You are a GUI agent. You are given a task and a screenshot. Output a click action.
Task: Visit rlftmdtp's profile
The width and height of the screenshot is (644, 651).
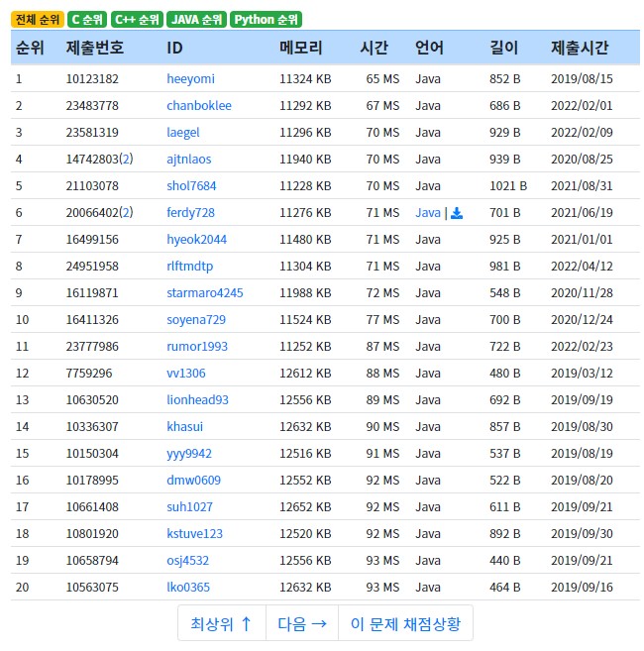coord(190,267)
